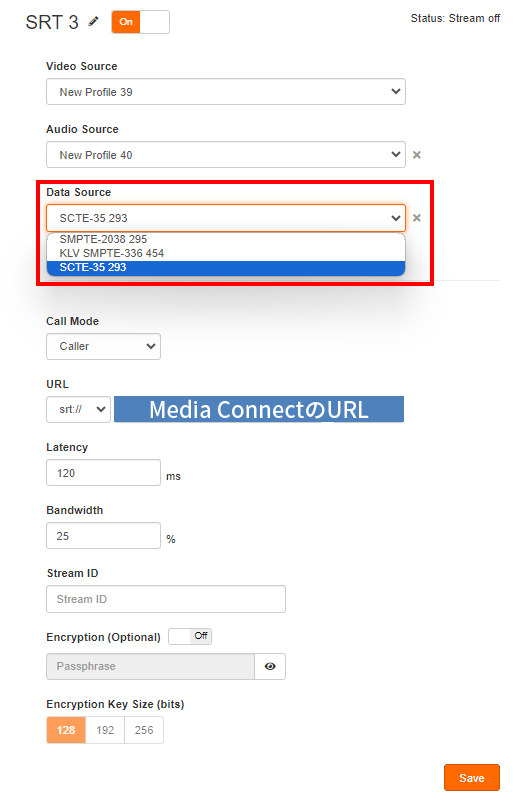Focus the Bandwidth percentage field
The width and height of the screenshot is (526, 805).
103,535
